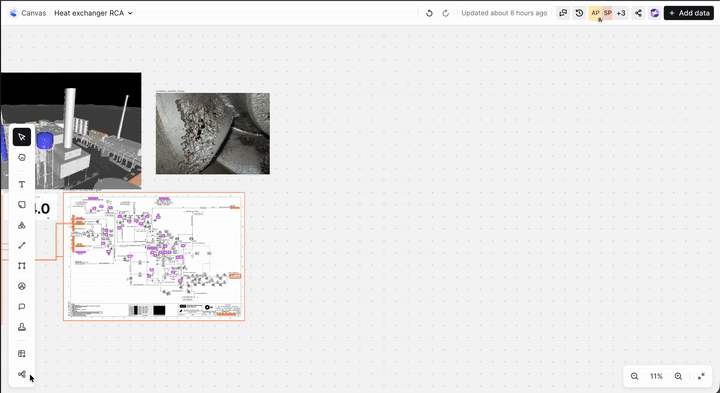Viewport: 720px width, 393px height.
Task: Click the Add data button
Action: tap(689, 13)
